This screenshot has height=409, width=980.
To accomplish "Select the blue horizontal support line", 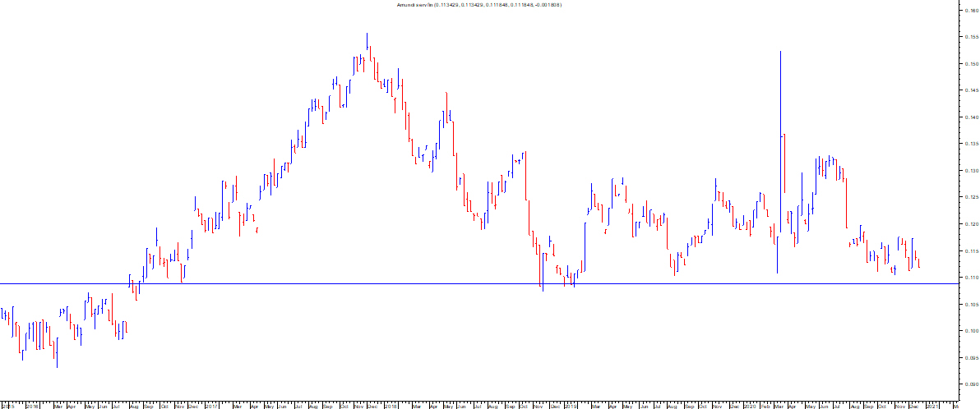I will click(478, 283).
